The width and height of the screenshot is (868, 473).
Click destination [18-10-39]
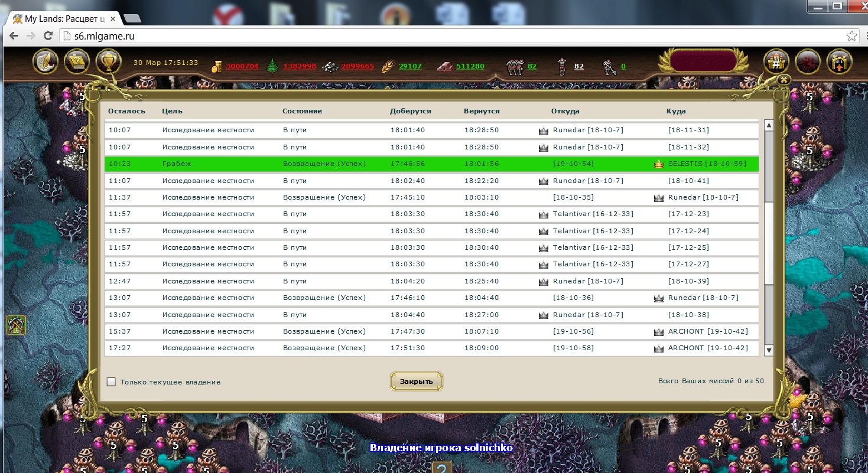(x=688, y=281)
